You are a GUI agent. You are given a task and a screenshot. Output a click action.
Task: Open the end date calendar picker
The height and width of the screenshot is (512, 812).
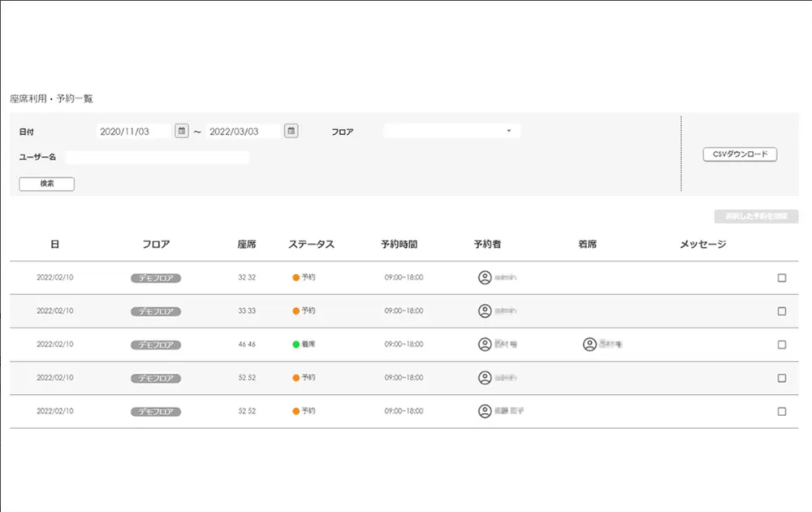(x=292, y=131)
